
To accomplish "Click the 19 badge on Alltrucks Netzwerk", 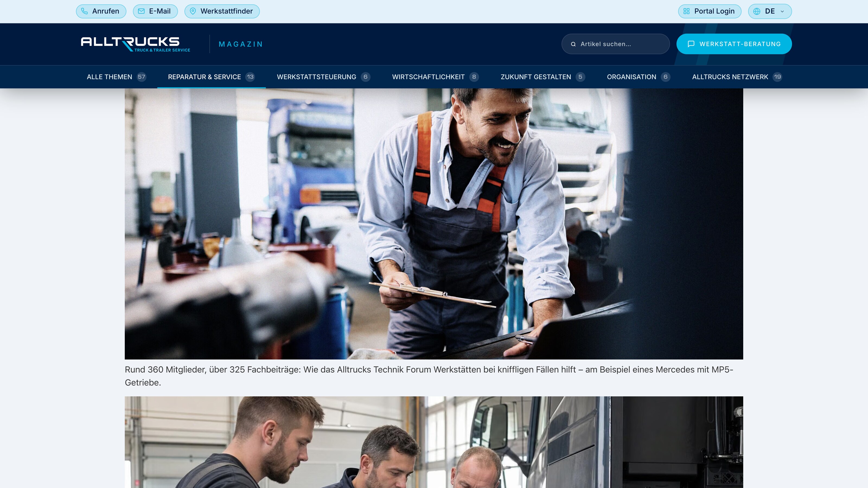I will click(x=777, y=77).
